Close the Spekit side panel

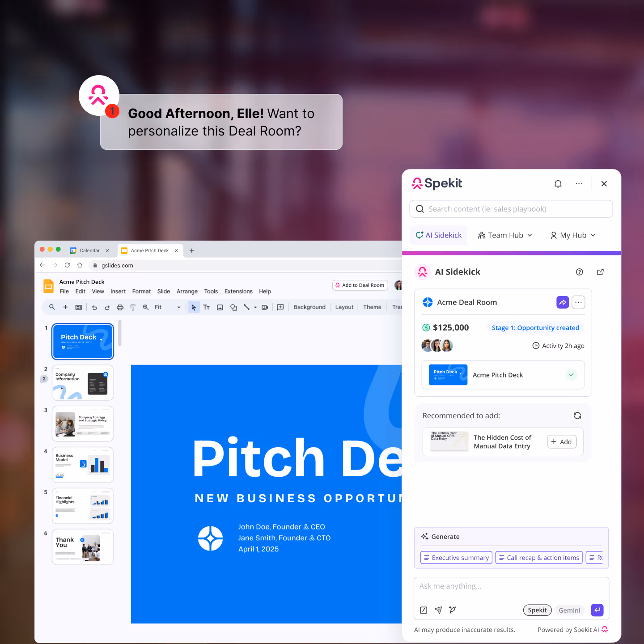(x=604, y=184)
